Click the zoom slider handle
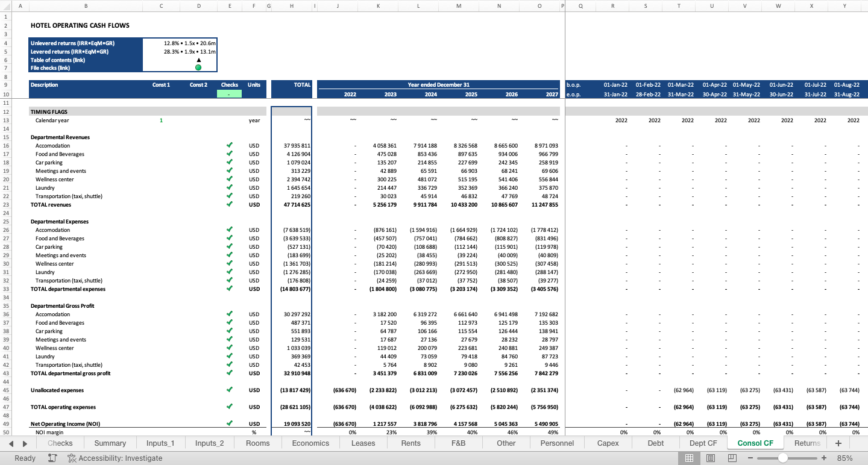The width and height of the screenshot is (868, 465). 782,458
